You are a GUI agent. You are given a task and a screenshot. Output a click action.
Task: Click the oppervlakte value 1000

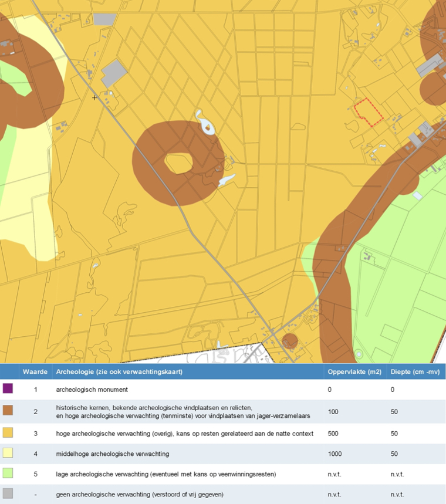(x=334, y=454)
